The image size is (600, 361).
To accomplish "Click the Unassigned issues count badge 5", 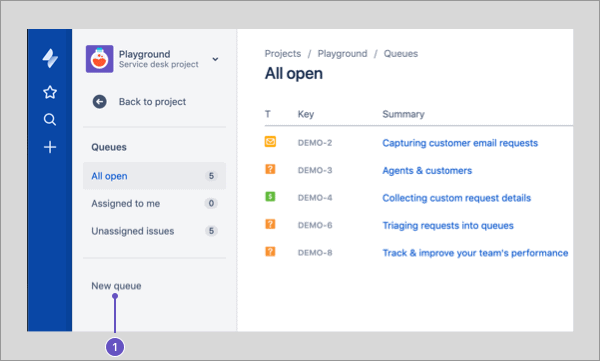I will pyautogui.click(x=211, y=231).
